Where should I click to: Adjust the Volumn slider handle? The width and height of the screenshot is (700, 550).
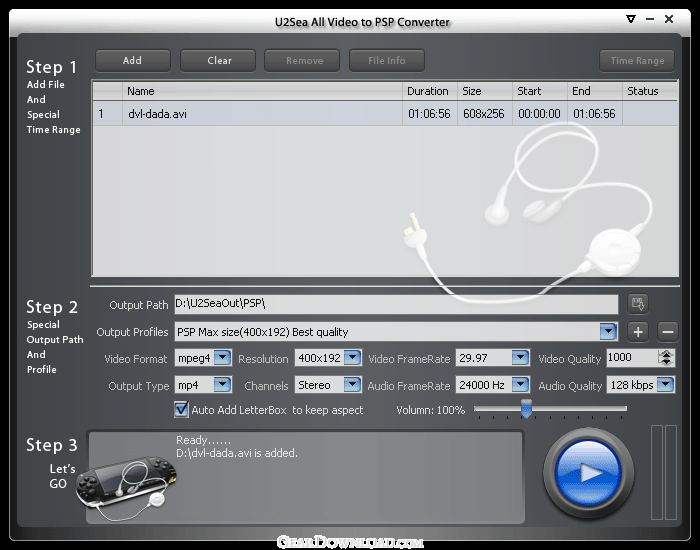526,408
